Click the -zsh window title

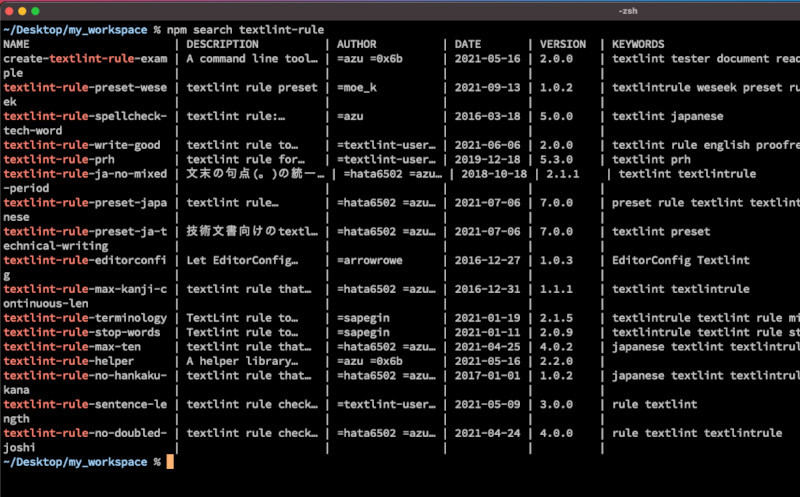tap(628, 11)
